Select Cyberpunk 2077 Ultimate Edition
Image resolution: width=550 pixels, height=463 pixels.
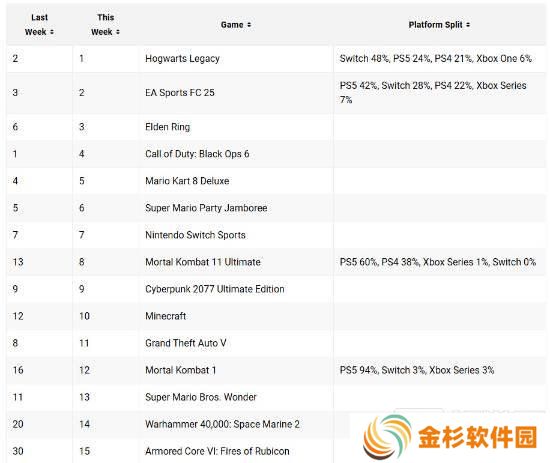click(215, 289)
